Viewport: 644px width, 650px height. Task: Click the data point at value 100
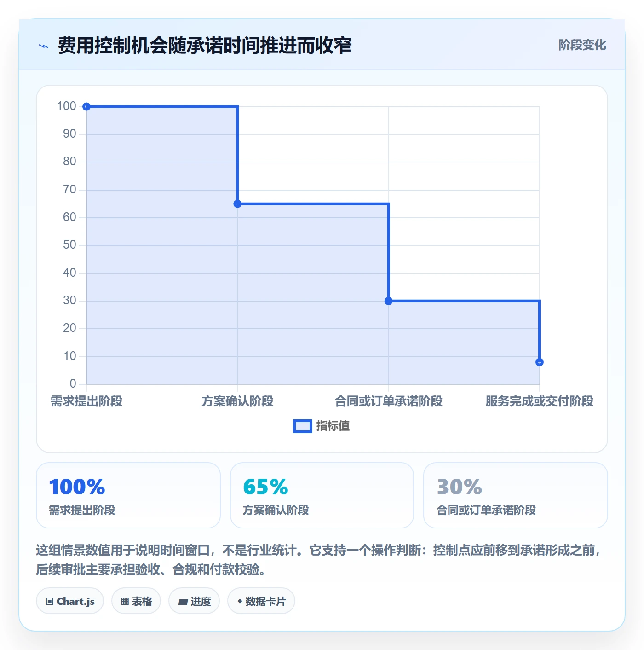86,107
